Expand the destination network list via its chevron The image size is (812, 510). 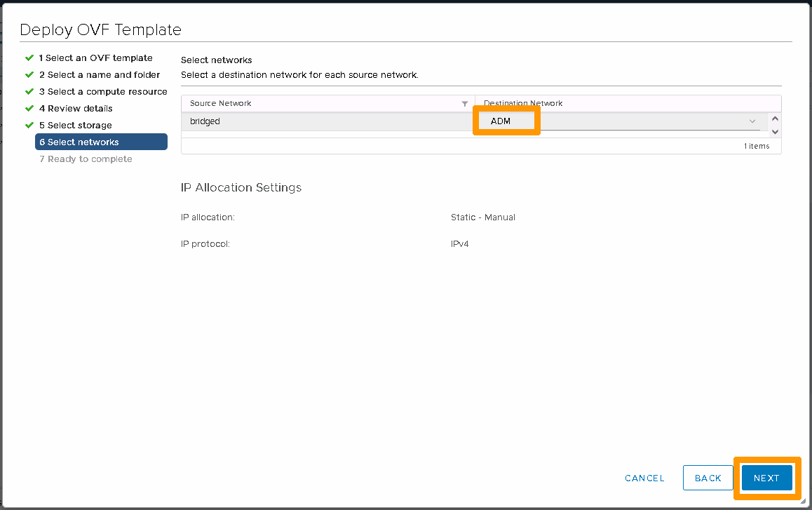(752, 121)
